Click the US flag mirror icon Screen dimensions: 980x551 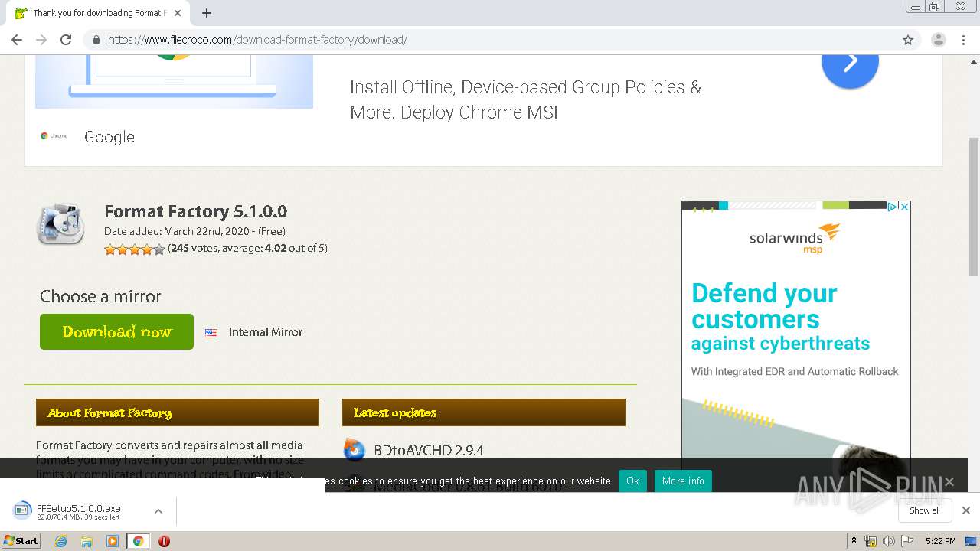click(x=211, y=332)
